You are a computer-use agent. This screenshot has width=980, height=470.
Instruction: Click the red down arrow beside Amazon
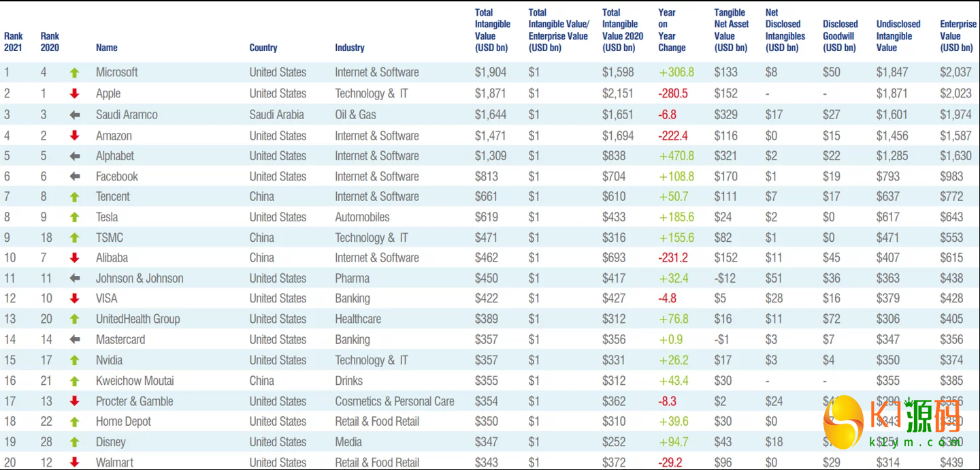(75, 136)
